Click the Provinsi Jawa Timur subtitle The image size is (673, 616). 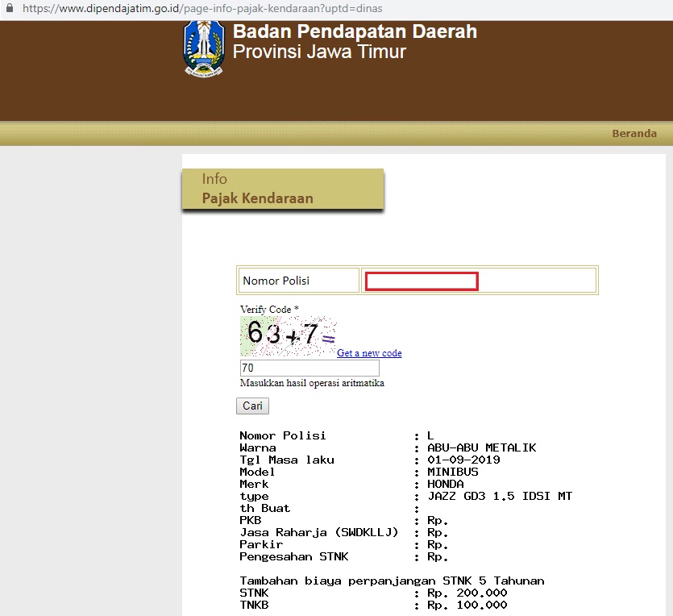tap(319, 52)
